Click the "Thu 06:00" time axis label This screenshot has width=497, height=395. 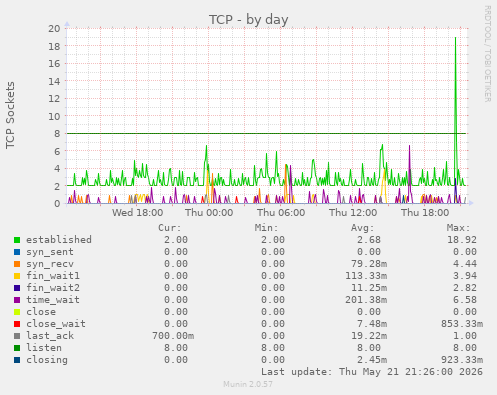281,213
